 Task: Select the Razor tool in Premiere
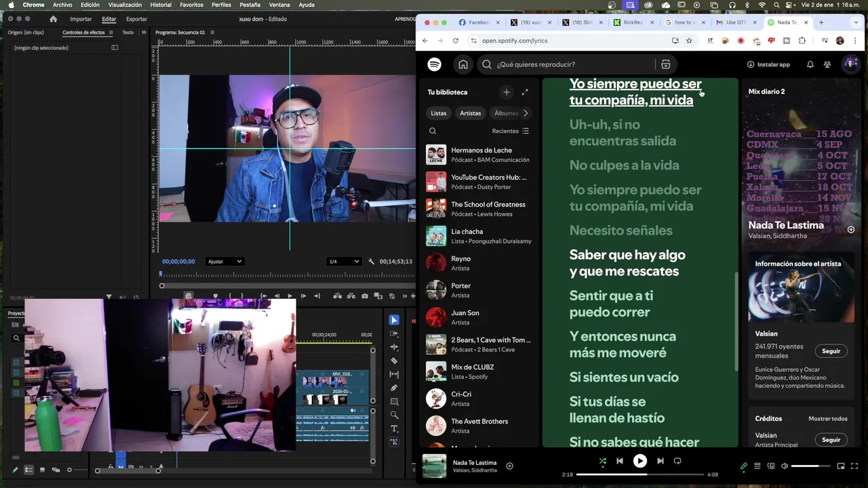pos(394,361)
